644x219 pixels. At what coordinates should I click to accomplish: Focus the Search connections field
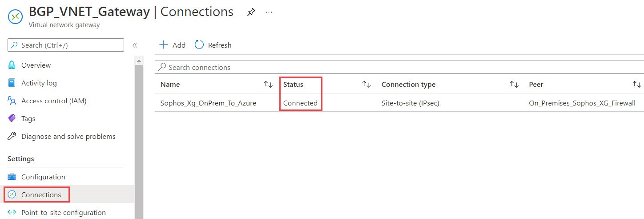399,67
